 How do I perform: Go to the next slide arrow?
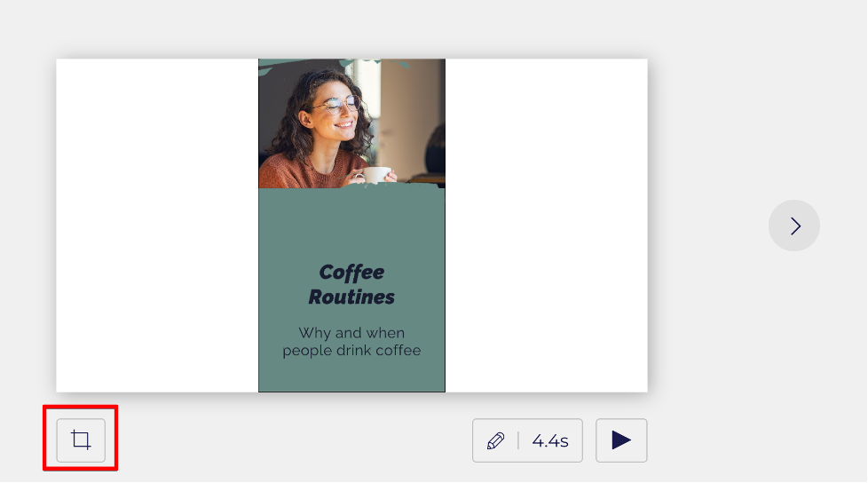point(794,226)
